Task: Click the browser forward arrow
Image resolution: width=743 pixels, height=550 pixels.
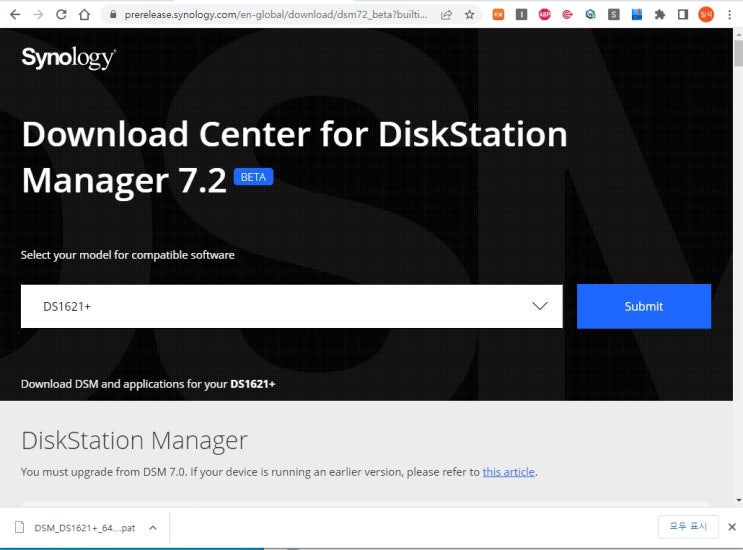Action: click(x=38, y=15)
